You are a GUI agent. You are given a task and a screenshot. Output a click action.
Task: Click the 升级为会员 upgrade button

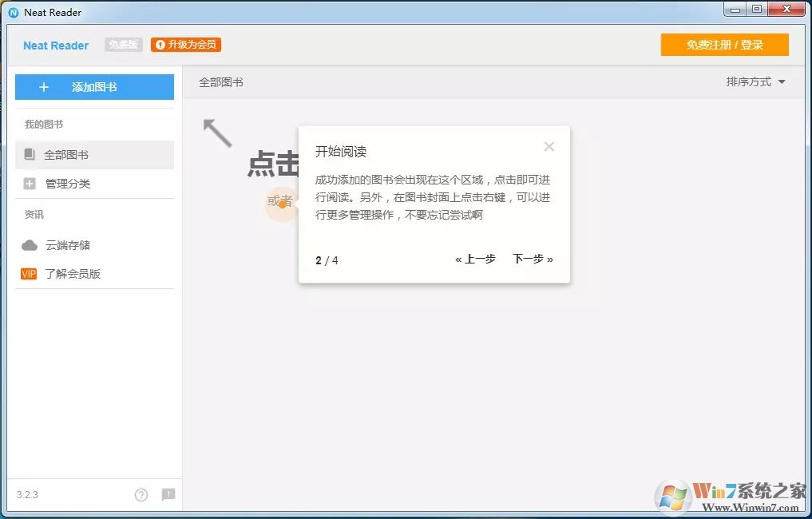click(186, 45)
